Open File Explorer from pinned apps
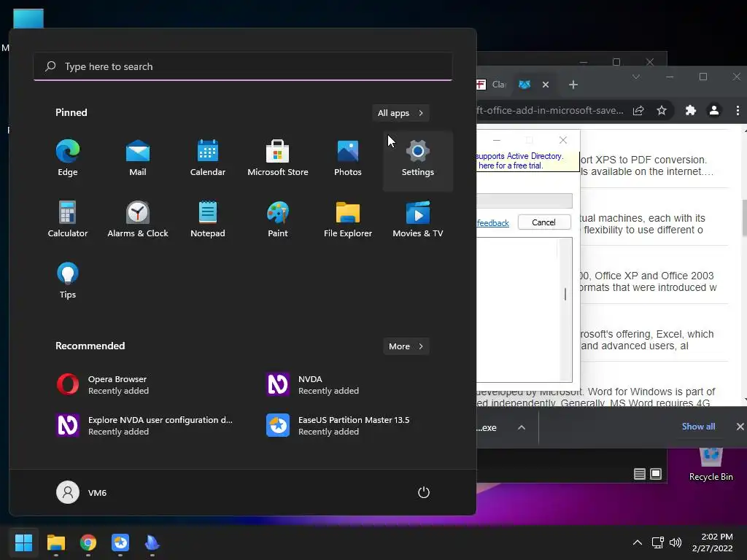This screenshot has height=560, width=747. [348, 220]
